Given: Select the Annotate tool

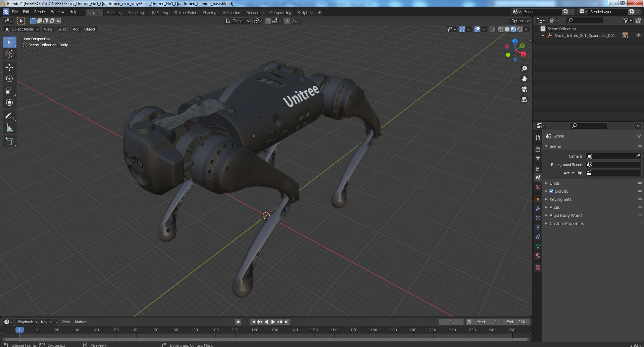Looking at the screenshot, I should [9, 116].
